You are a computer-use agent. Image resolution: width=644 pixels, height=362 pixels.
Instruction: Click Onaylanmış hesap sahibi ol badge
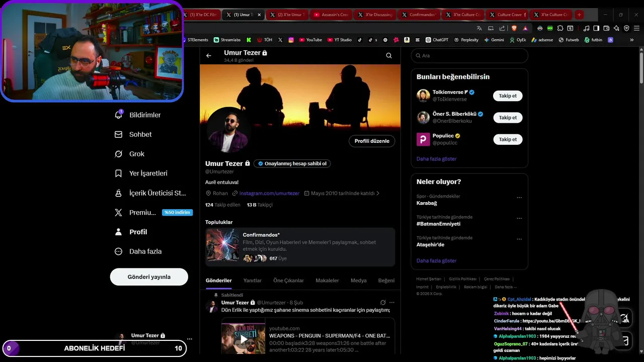(292, 163)
